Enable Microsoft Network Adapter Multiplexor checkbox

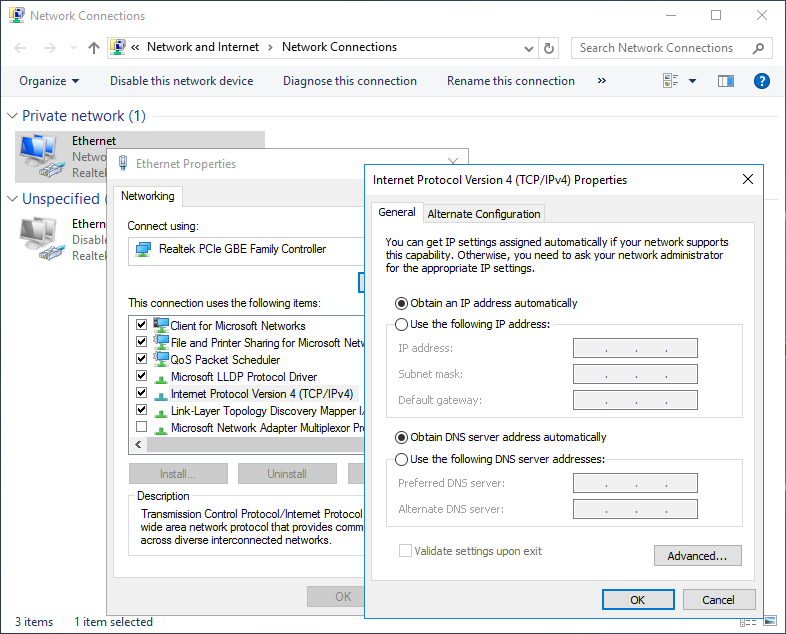[141, 427]
